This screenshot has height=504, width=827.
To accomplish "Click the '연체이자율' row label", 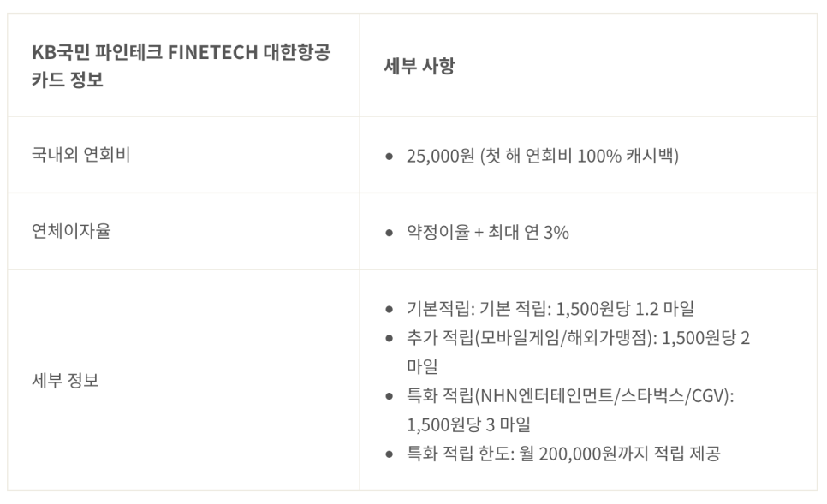I will (71, 231).
